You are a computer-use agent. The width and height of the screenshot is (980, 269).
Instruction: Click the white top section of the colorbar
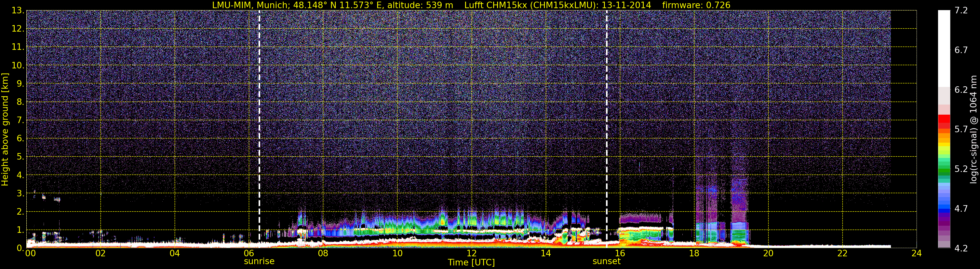point(944,49)
